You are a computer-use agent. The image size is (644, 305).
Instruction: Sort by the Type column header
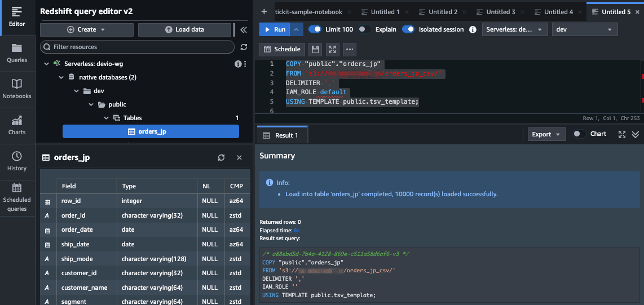coord(157,187)
